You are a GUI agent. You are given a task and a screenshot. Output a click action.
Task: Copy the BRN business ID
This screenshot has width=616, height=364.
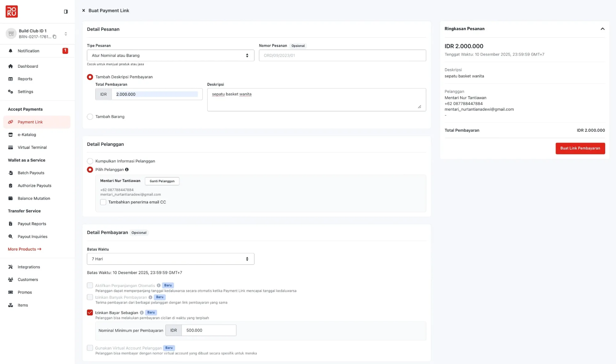tap(55, 37)
